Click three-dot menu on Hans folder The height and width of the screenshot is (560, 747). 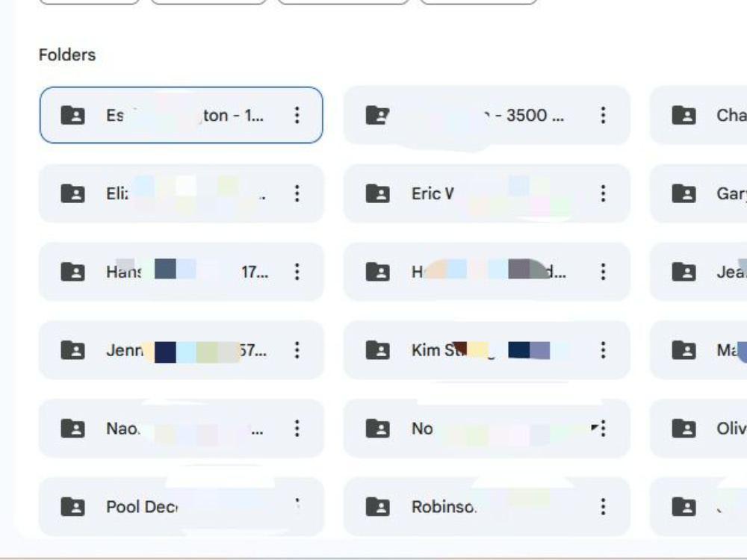pos(297,272)
